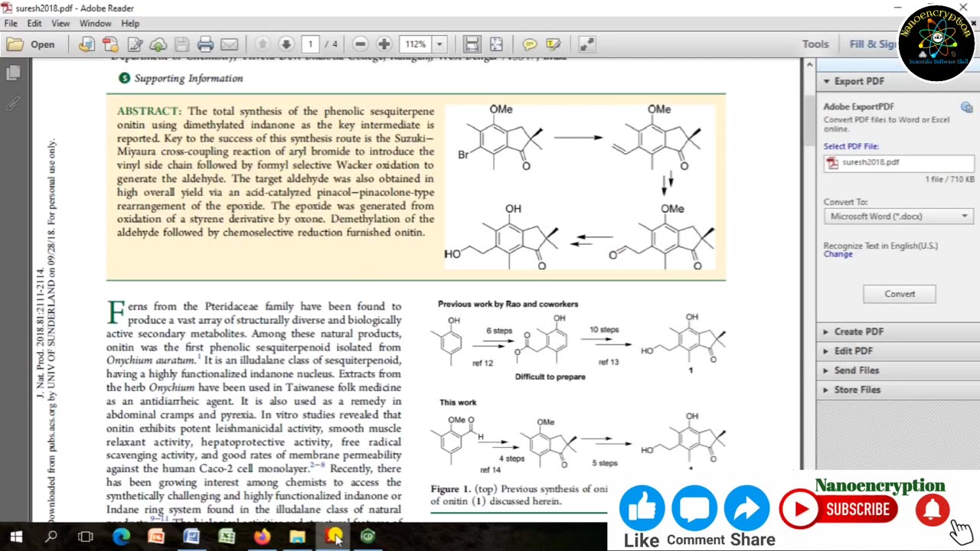Screen dimensions: 980x551
Task: Click the Adobe ExportPDF info icon
Action: point(966,107)
